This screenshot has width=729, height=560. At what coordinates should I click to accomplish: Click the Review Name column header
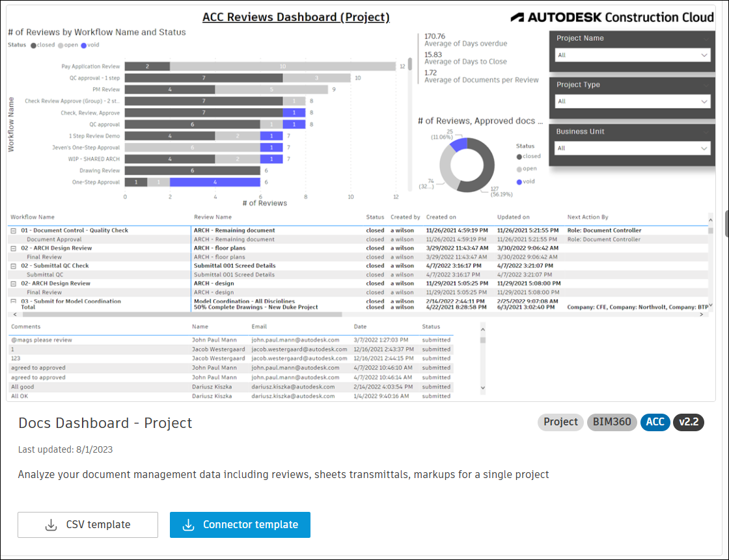pyautogui.click(x=212, y=217)
